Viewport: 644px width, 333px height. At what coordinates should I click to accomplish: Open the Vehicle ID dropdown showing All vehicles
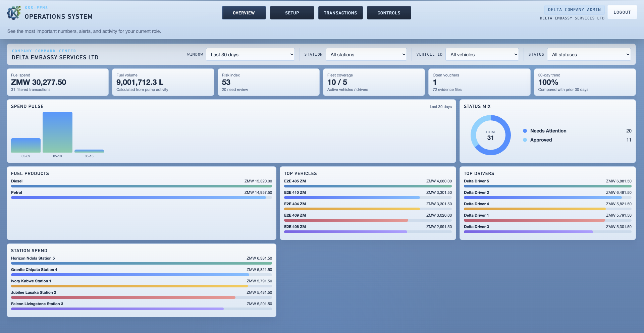coord(482,55)
